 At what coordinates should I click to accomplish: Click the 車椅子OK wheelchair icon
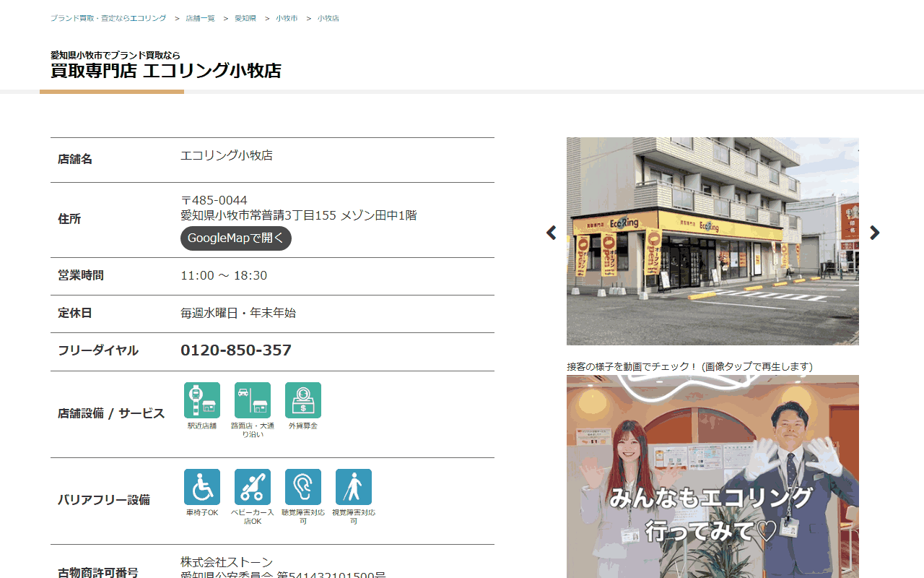[202, 487]
